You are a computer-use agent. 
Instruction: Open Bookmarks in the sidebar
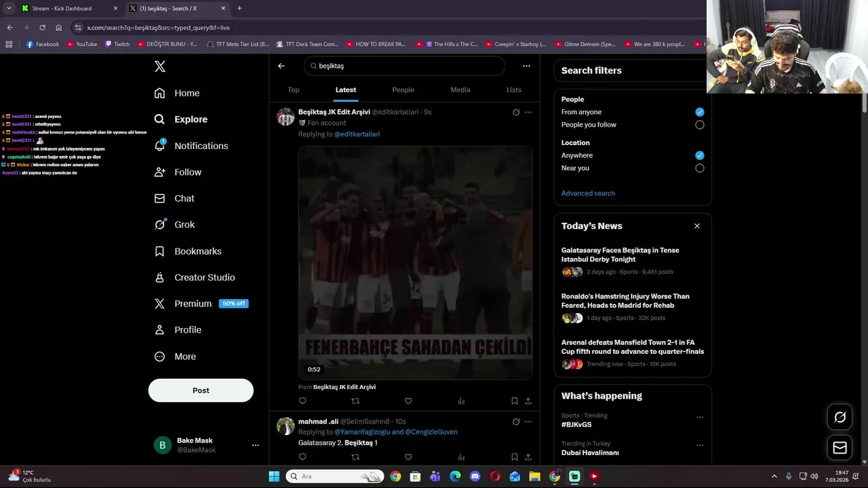(188, 251)
